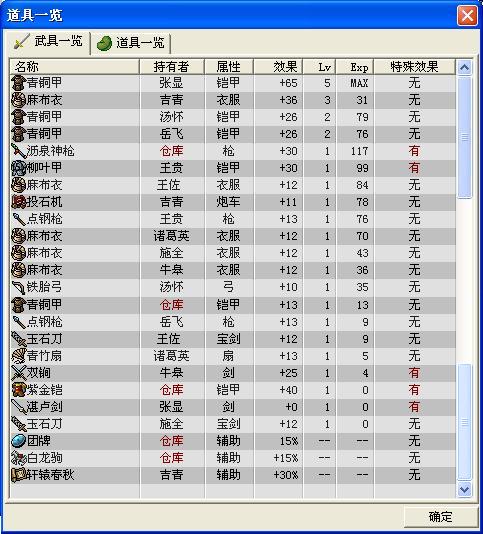
Task: Select the 紫金铠 armor icon
Action: pos(19,390)
